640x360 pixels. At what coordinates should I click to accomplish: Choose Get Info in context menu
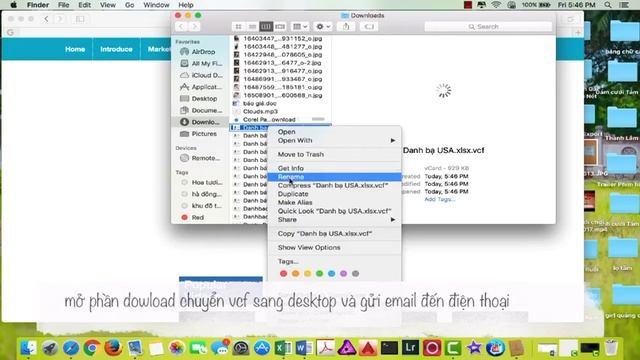(334, 168)
